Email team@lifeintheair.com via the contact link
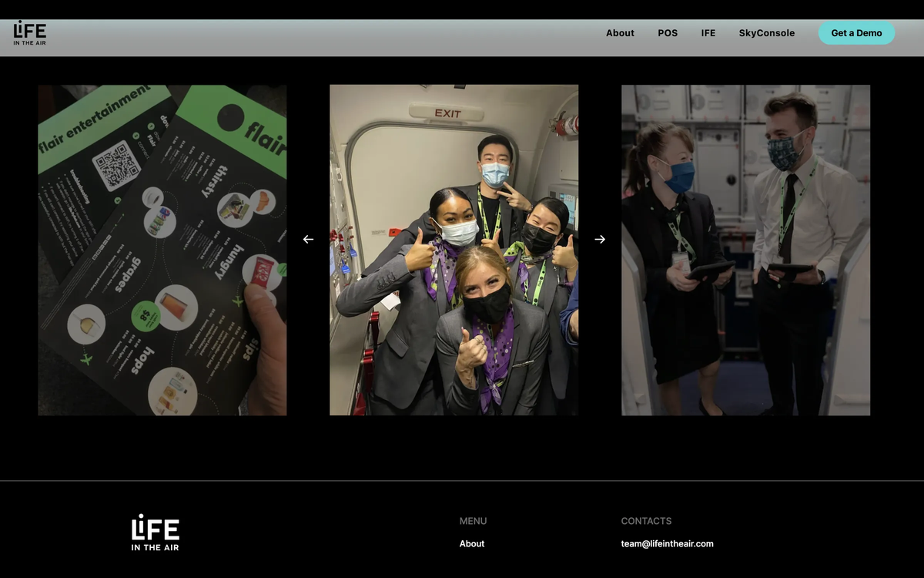This screenshot has width=924, height=578. coord(667,543)
